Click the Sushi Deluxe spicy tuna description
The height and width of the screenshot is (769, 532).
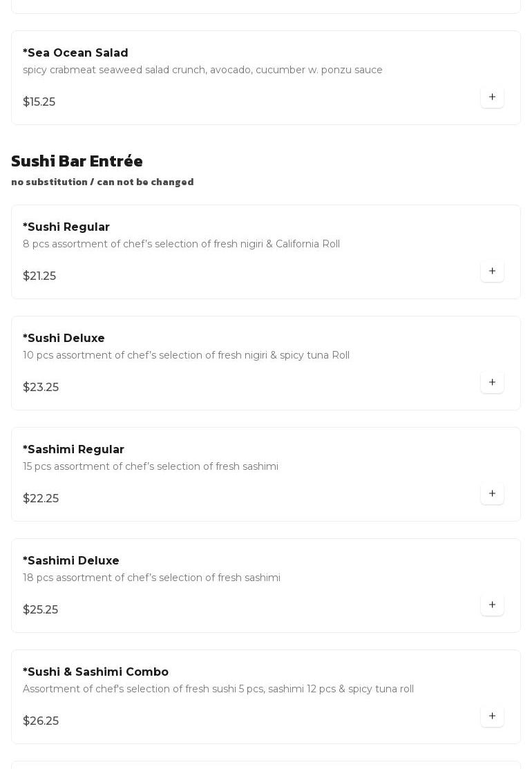tap(186, 356)
